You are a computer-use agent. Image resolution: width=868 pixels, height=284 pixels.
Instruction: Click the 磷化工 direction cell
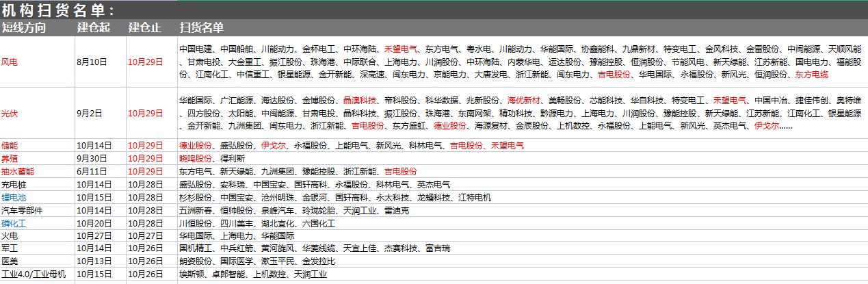[x=37, y=223]
